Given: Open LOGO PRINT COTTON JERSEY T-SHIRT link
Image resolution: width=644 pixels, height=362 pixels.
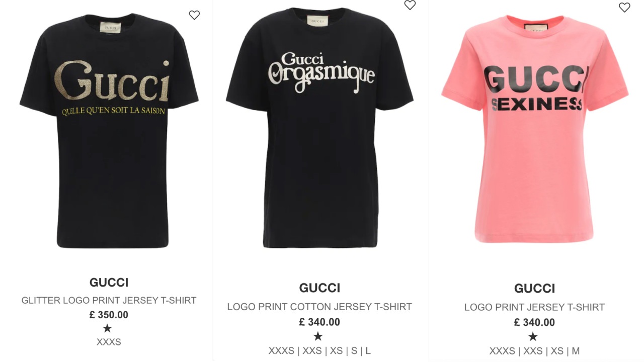Looking at the screenshot, I should 319,307.
